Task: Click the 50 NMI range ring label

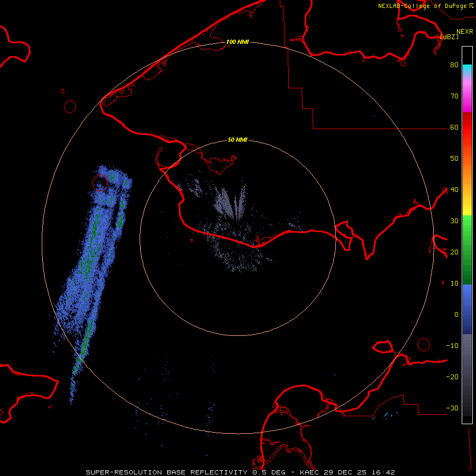Action: [237, 140]
